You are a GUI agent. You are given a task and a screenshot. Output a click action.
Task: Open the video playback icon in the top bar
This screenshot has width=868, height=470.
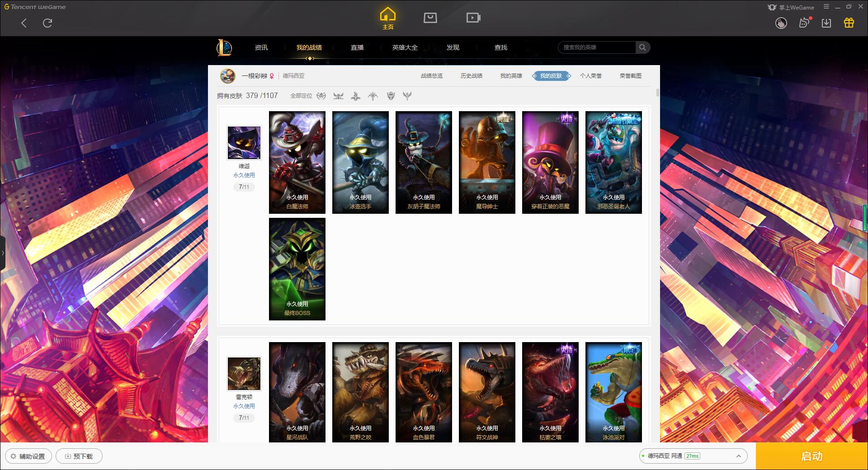pyautogui.click(x=473, y=18)
